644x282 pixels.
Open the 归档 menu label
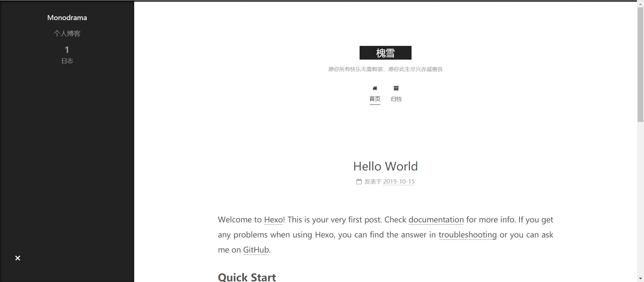(x=396, y=99)
